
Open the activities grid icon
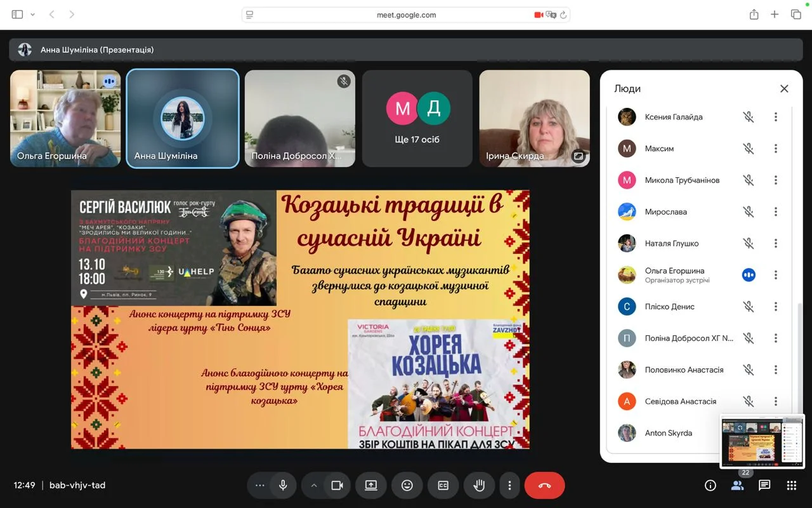click(791, 485)
